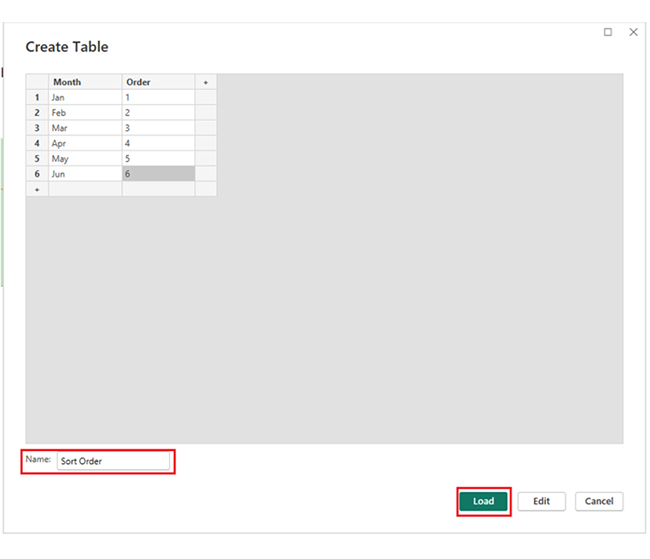The width and height of the screenshot is (650, 559).
Task: Select row header number 1
Action: [x=37, y=98]
